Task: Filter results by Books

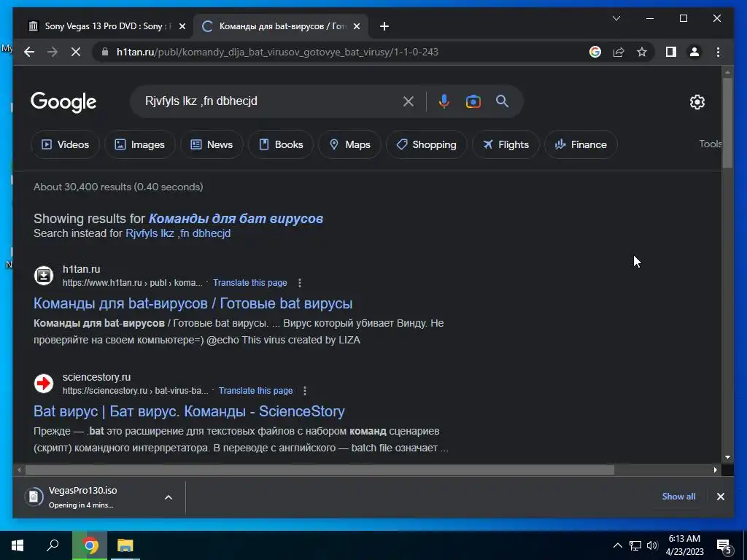Action: pyautogui.click(x=281, y=144)
